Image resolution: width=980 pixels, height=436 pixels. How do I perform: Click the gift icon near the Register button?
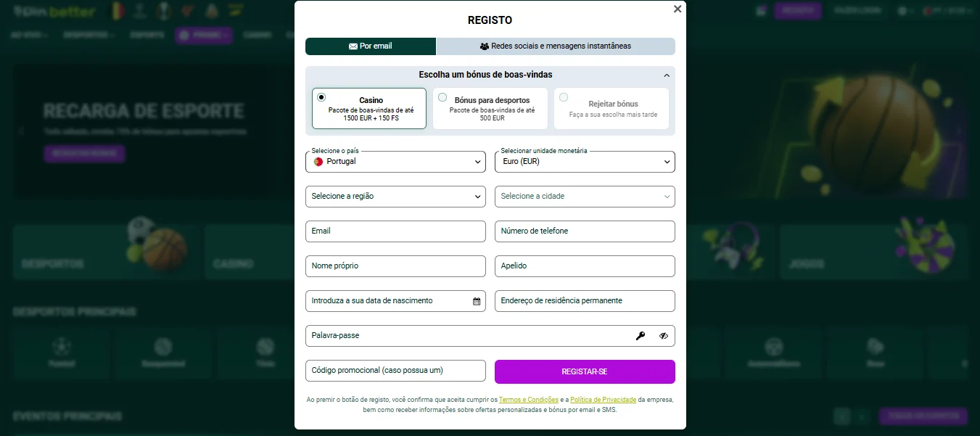pyautogui.click(x=760, y=10)
